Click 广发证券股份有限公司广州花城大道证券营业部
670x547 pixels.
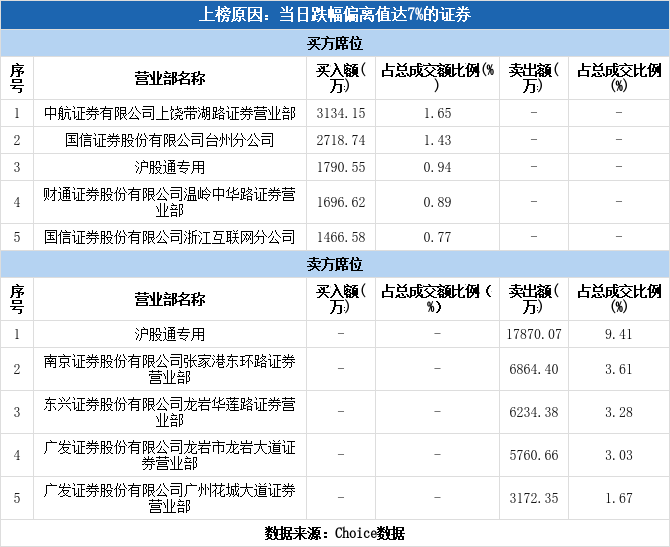point(170,498)
